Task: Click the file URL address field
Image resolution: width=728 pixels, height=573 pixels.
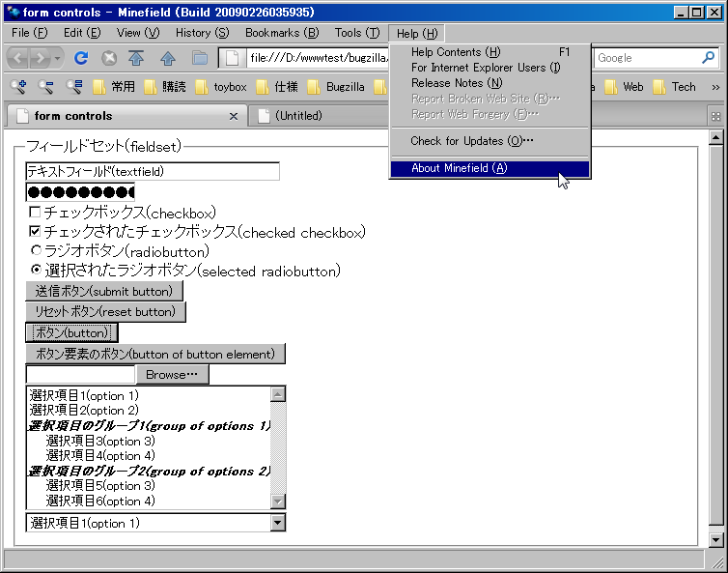Action: point(318,58)
